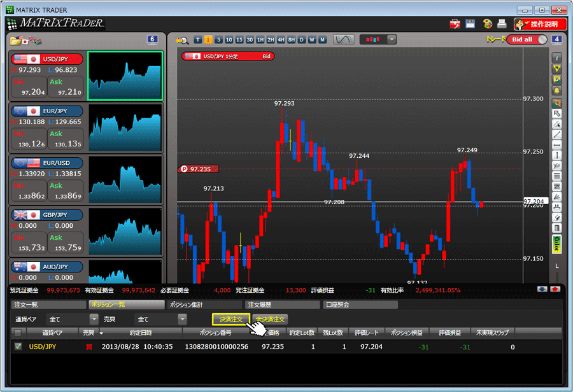Switch to the 注文一覧 tab
573x392 pixels.
point(48,305)
